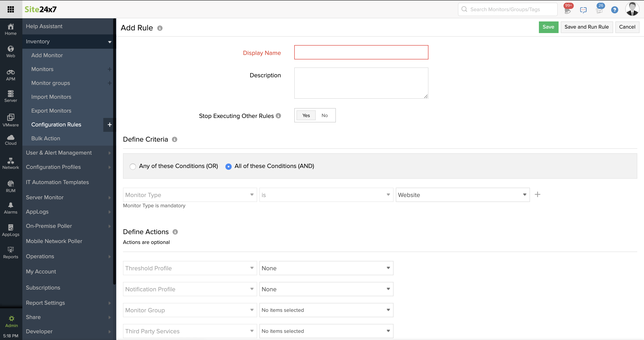Click the apps grid icon top left
Viewport: 644px width, 340px height.
pos(11,9)
